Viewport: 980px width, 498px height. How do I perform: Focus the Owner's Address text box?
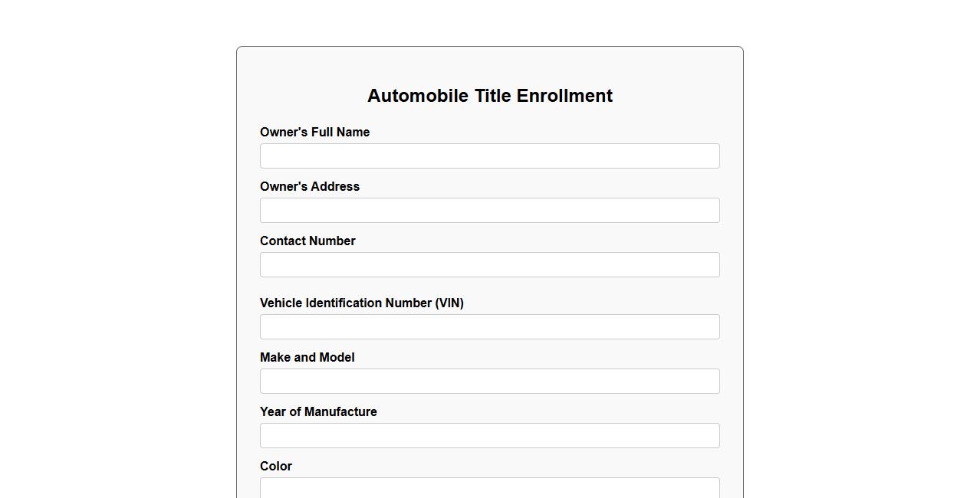coord(489,211)
